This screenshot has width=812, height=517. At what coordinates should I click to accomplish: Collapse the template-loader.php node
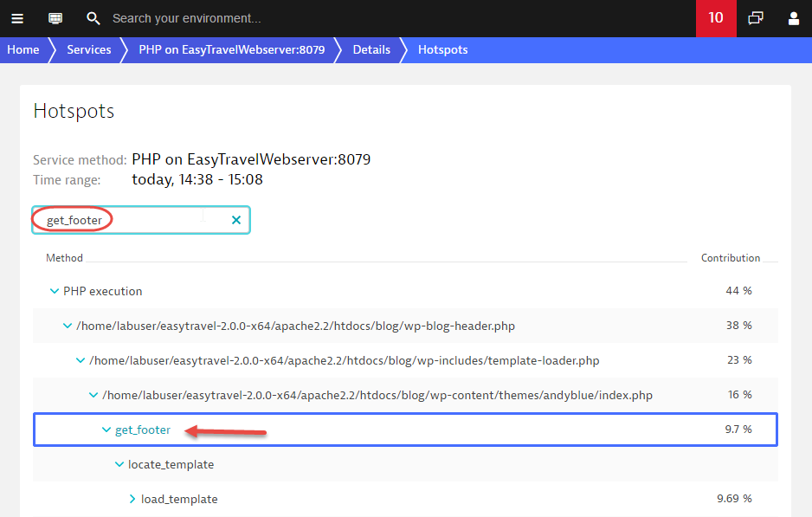tap(81, 360)
